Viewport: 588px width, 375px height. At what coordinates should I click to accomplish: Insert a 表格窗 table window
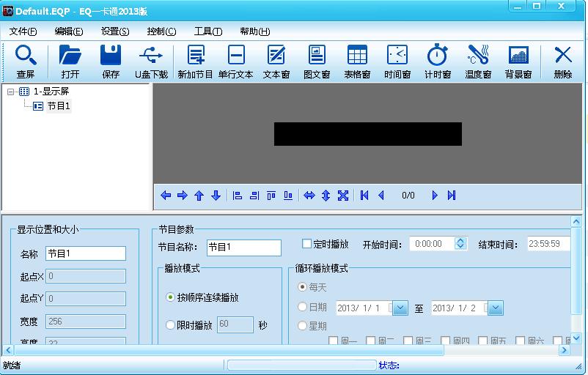[x=357, y=62]
